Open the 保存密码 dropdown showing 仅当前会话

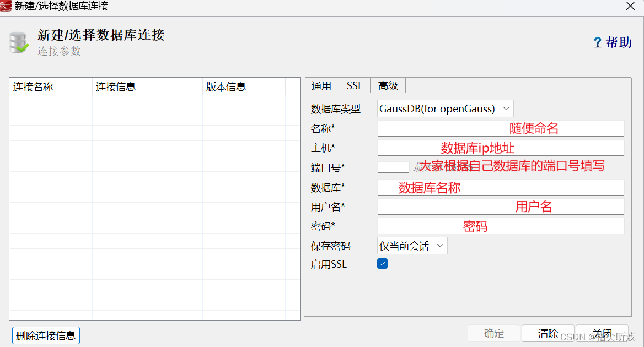click(412, 245)
